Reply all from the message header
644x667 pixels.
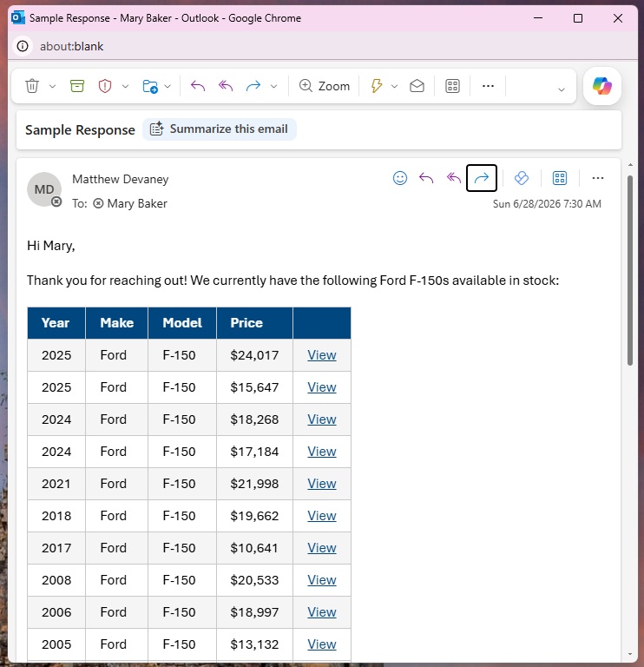click(454, 178)
